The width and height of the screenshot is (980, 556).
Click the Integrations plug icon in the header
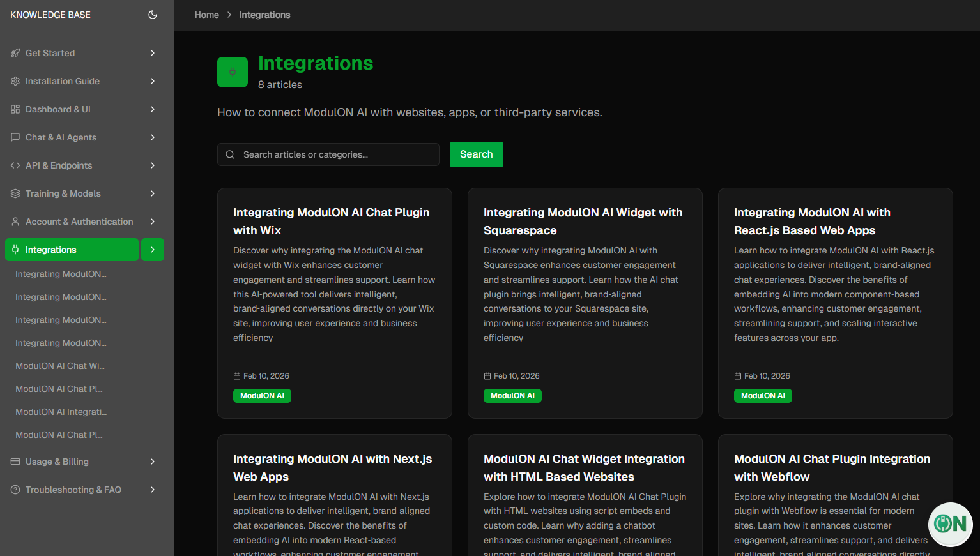[x=232, y=71]
